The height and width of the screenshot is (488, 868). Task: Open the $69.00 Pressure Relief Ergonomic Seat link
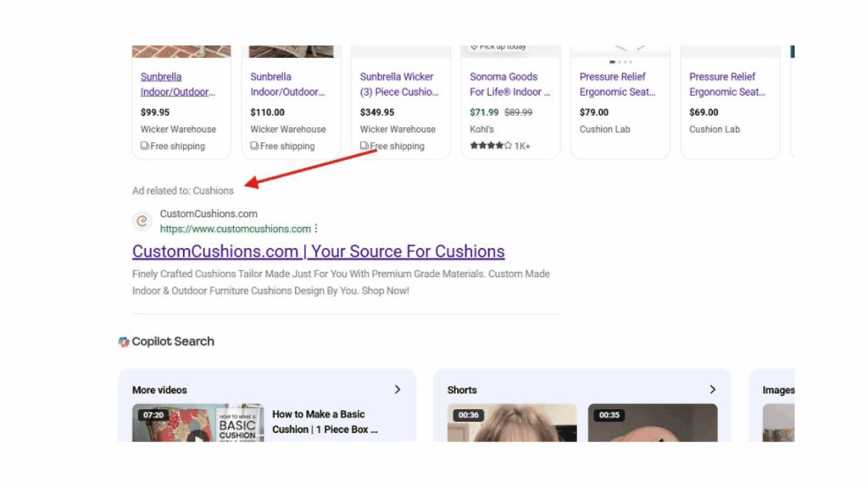coord(726,84)
